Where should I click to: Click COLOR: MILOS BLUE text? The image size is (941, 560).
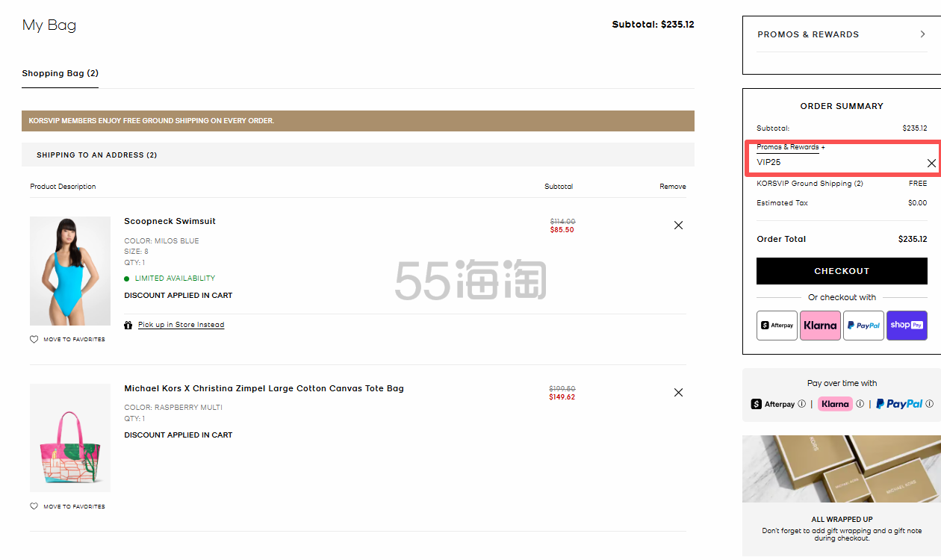161,241
